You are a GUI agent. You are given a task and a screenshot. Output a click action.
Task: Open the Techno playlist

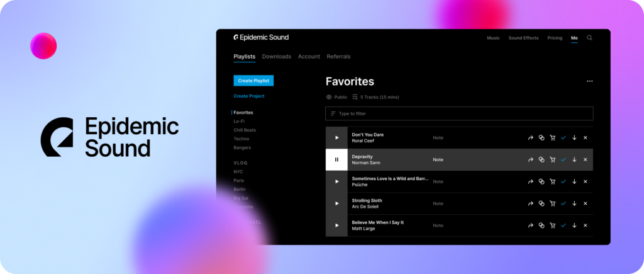pos(241,139)
